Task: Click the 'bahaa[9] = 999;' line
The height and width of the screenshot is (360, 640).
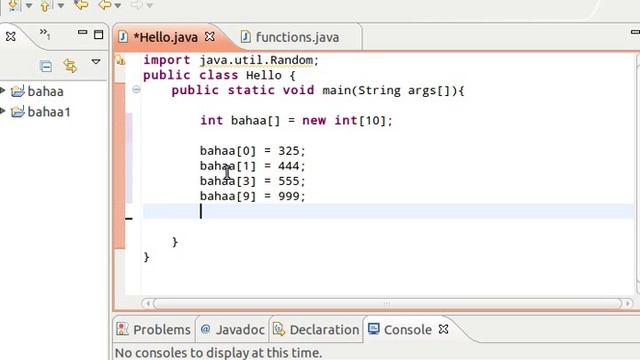Action: [x=252, y=196]
